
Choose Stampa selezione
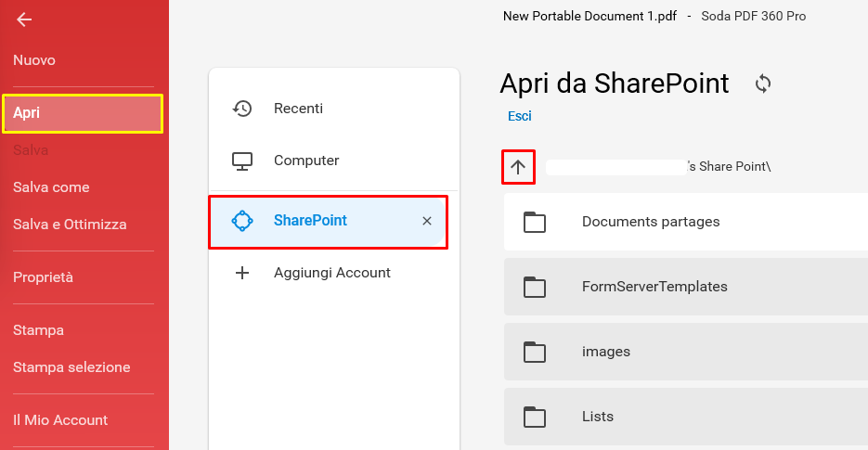click(71, 367)
